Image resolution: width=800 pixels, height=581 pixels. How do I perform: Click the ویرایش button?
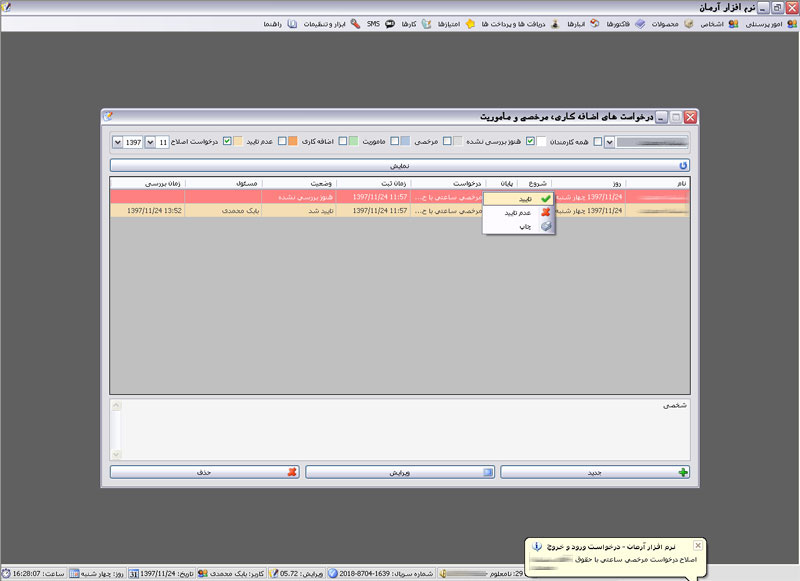400,472
